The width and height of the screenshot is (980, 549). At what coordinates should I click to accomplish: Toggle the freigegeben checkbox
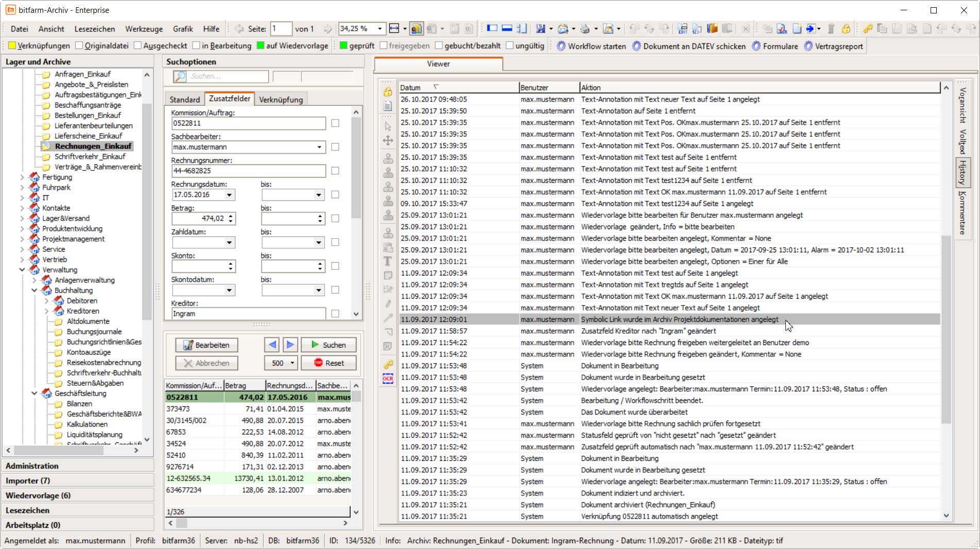point(384,46)
